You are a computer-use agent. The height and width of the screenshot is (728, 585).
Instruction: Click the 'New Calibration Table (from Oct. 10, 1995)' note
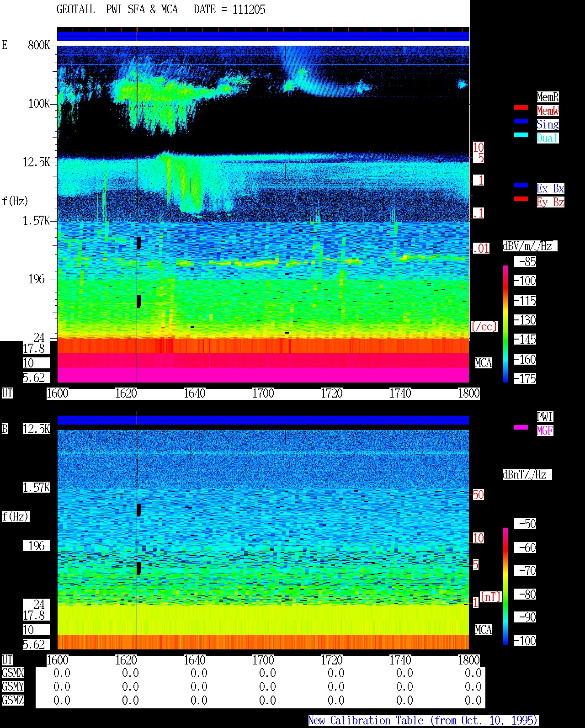tap(423, 721)
